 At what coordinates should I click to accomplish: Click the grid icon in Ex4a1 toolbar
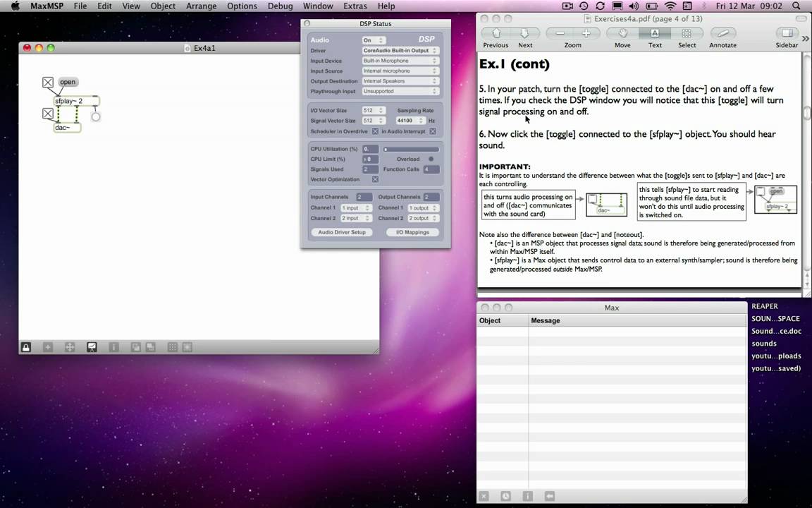tap(173, 347)
